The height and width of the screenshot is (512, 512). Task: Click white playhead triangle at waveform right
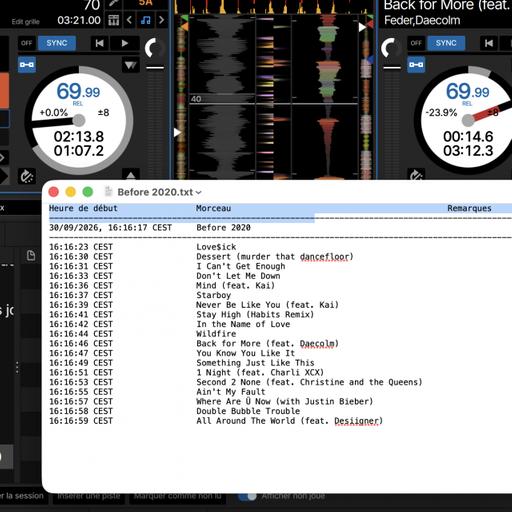(362, 27)
